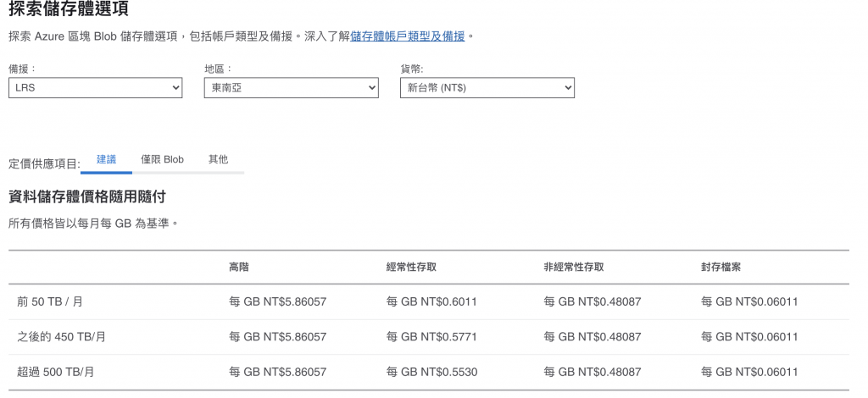
Task: Click the 高階 price for 前 50 TB
Action: click(x=277, y=301)
